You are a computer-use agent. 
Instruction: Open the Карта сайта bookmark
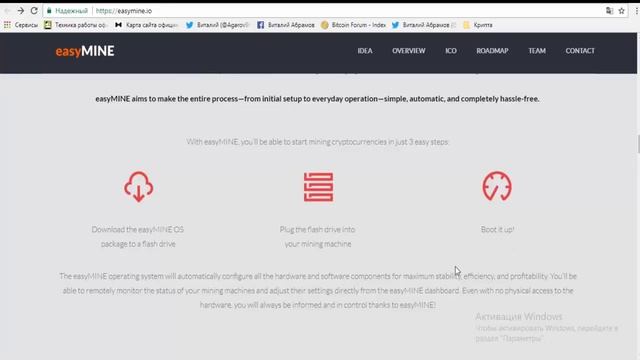(x=147, y=25)
